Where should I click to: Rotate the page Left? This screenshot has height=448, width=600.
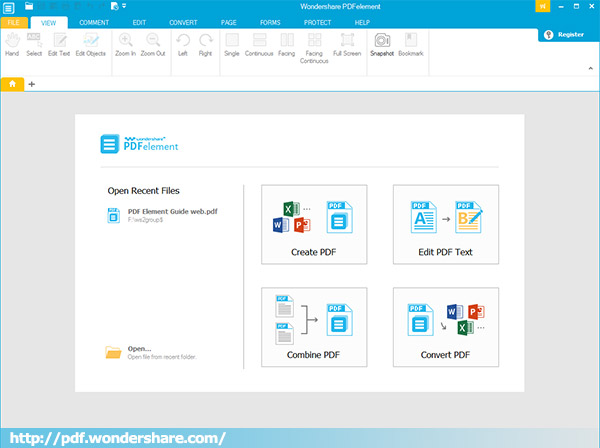[x=183, y=45]
